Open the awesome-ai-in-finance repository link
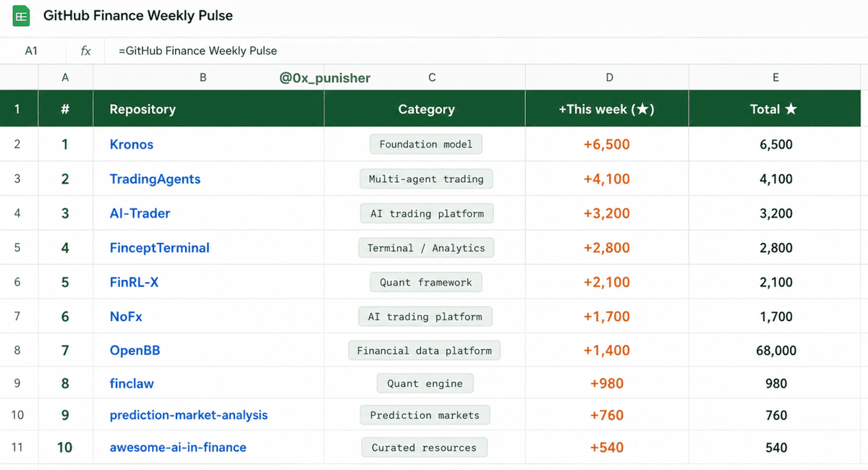The width and height of the screenshot is (868, 470). click(178, 448)
